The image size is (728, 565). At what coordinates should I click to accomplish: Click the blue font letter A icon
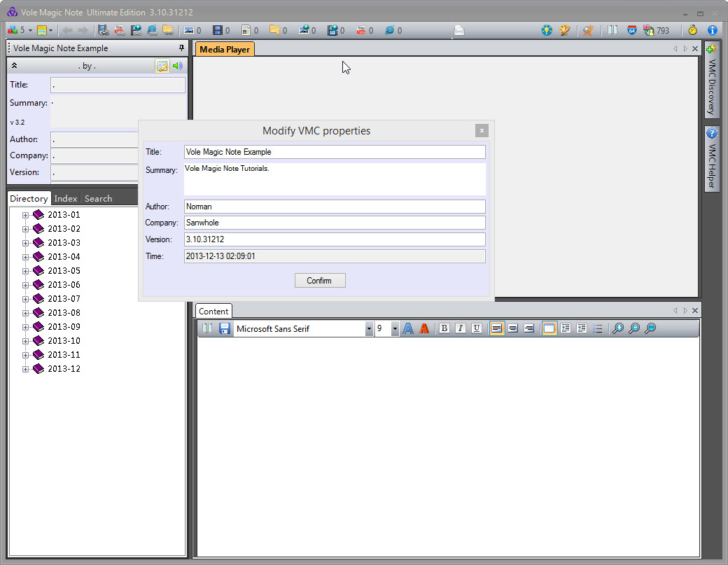407,328
